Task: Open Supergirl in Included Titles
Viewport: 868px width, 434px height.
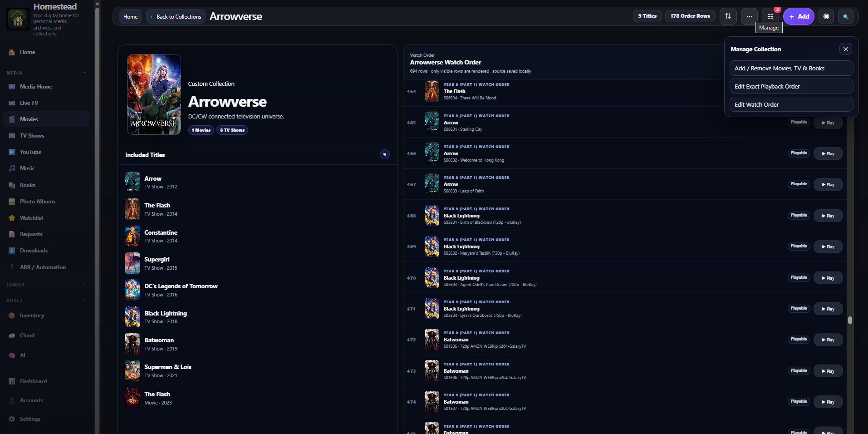Action: click(x=257, y=263)
